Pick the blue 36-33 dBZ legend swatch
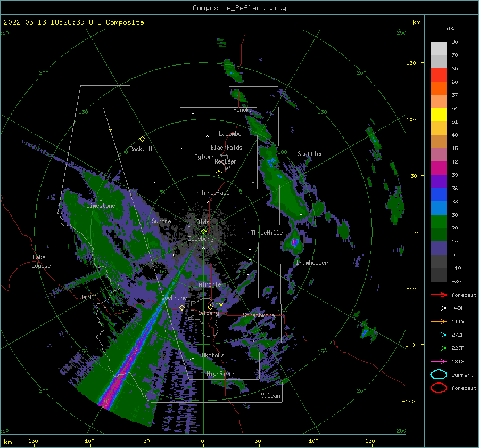Viewport: 479px width, 448px height. pos(439,194)
